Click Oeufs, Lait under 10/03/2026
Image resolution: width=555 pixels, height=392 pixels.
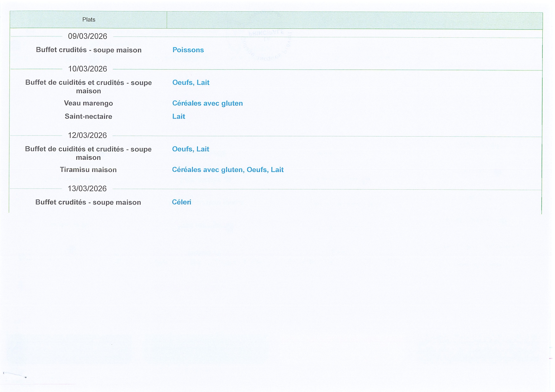(x=191, y=83)
